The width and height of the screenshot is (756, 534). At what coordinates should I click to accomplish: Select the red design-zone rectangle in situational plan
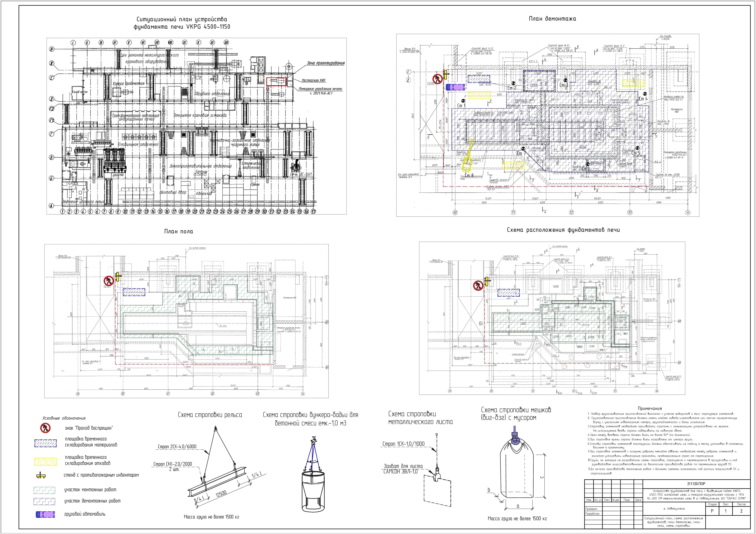coord(277,81)
